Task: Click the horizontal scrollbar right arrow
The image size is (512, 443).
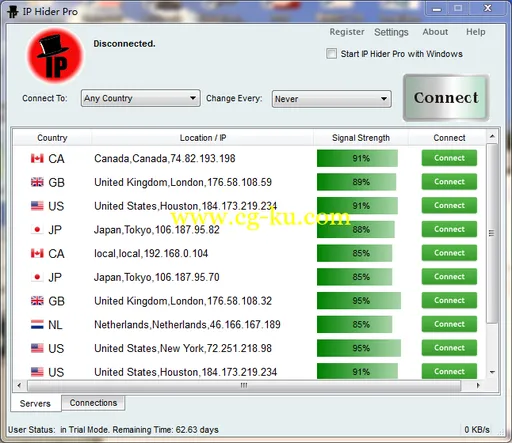Action: (478, 385)
